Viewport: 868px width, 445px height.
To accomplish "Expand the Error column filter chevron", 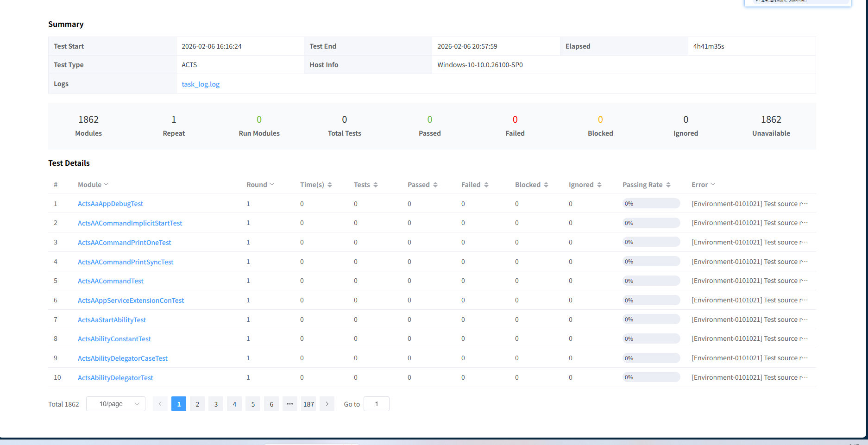I will point(713,184).
